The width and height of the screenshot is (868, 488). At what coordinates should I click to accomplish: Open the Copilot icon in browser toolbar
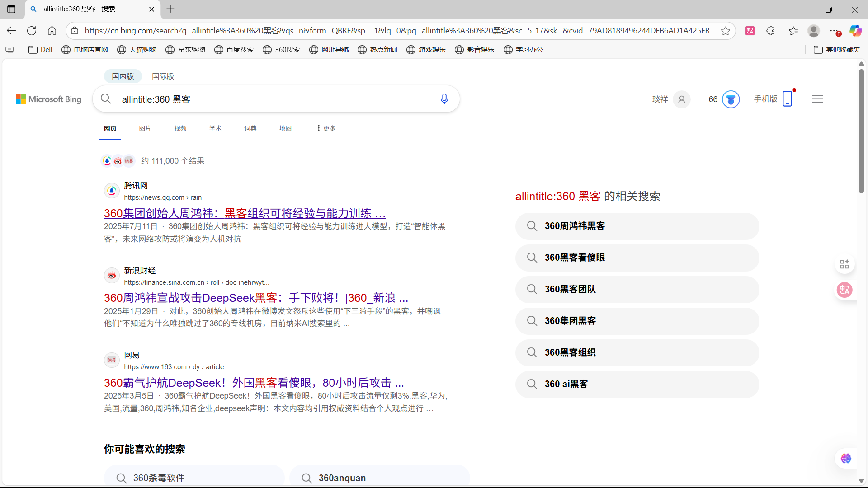pos(855,31)
